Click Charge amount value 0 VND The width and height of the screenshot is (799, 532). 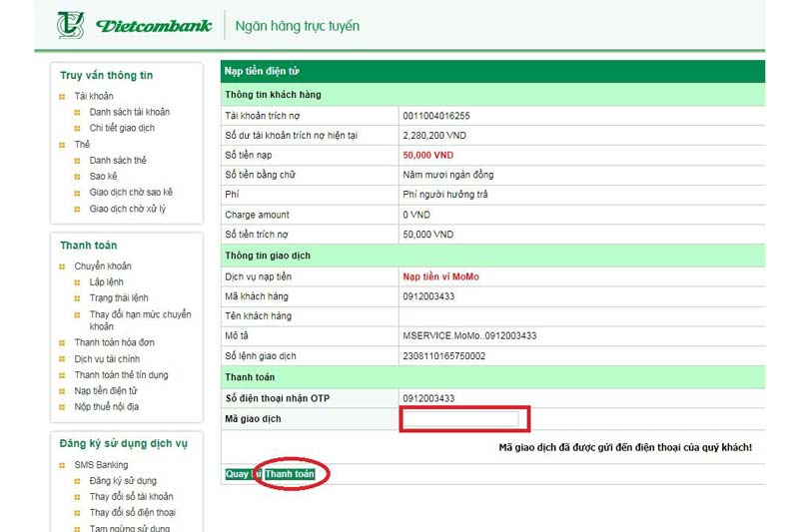pyautogui.click(x=416, y=215)
